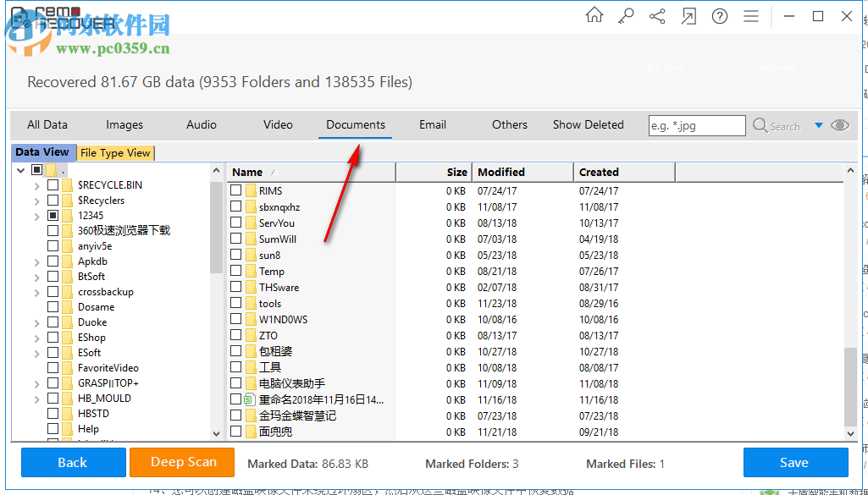Start a Deep Scan
This screenshot has height=495, width=868.
pos(181,463)
